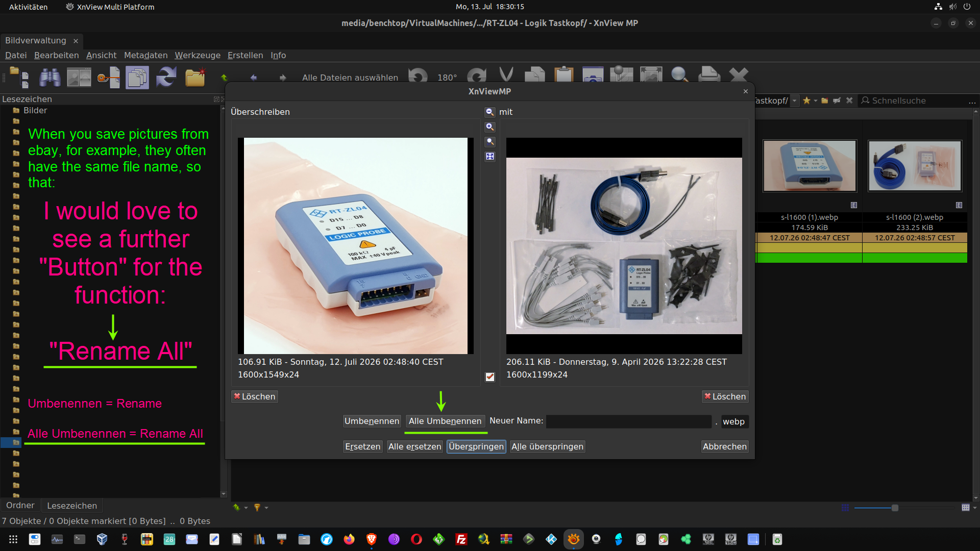Open the Info menu
This screenshot has width=980, height=551.
(x=278, y=55)
